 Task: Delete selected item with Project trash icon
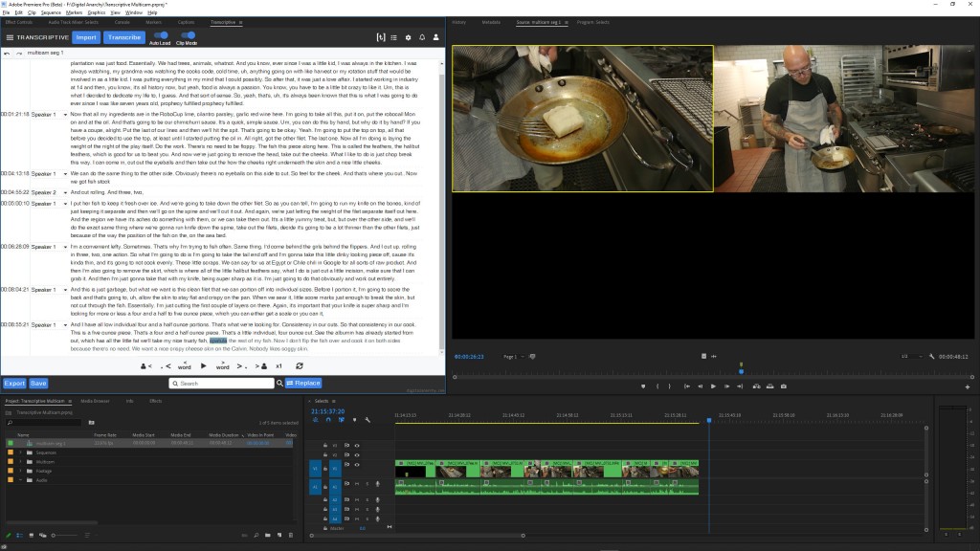(x=291, y=535)
